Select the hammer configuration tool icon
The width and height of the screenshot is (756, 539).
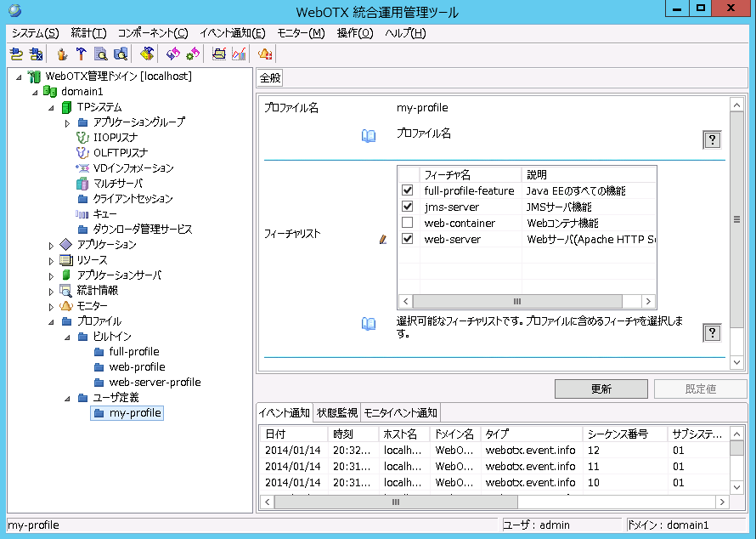pyautogui.click(x=80, y=53)
